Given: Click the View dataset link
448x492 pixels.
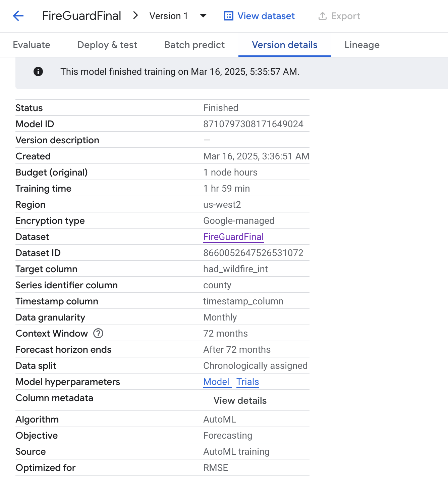Looking at the screenshot, I should [x=266, y=16].
